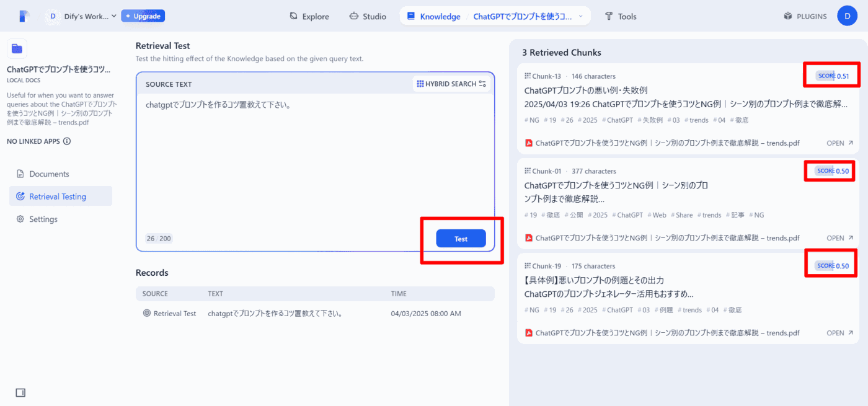
Task: Go to the Explore tab
Action: point(309,17)
